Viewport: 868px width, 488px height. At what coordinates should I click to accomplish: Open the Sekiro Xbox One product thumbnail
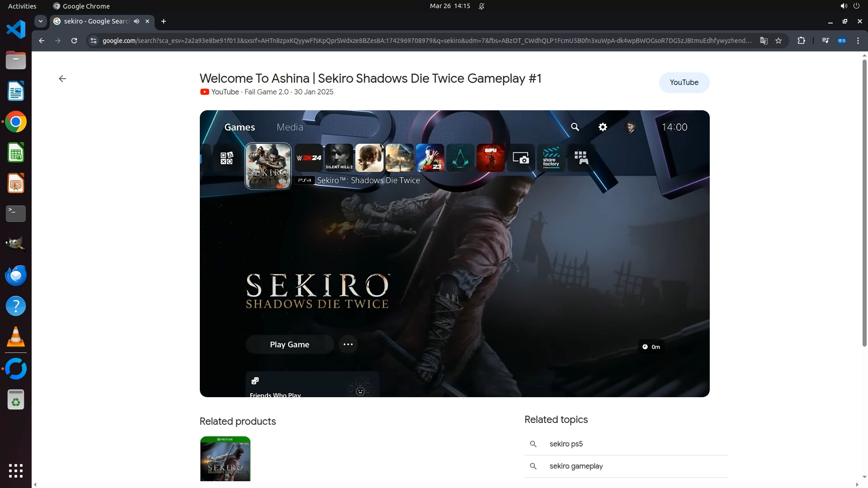pyautogui.click(x=225, y=459)
